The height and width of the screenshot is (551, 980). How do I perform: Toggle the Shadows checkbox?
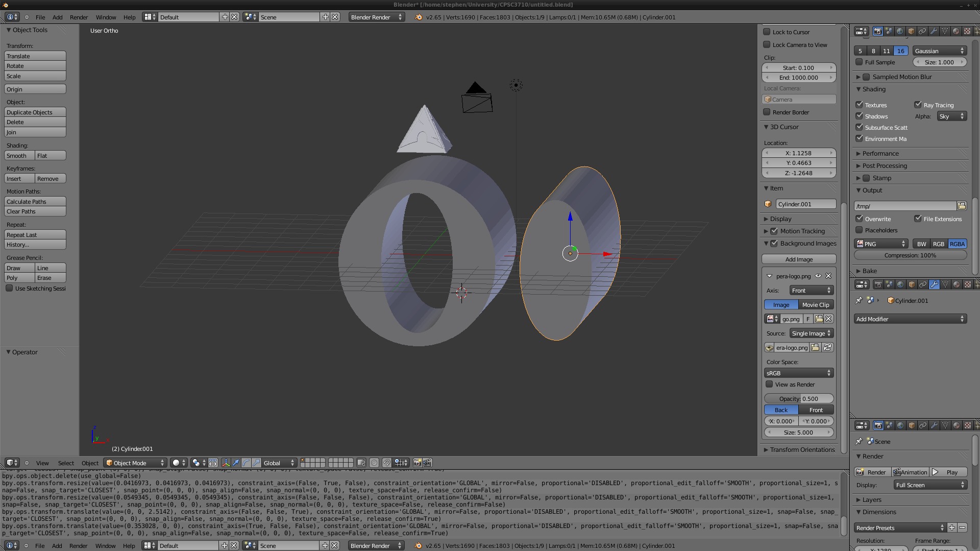point(859,116)
